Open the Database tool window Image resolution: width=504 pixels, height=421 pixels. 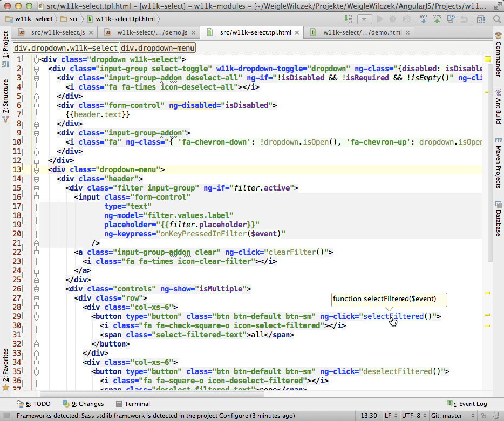pos(498,219)
